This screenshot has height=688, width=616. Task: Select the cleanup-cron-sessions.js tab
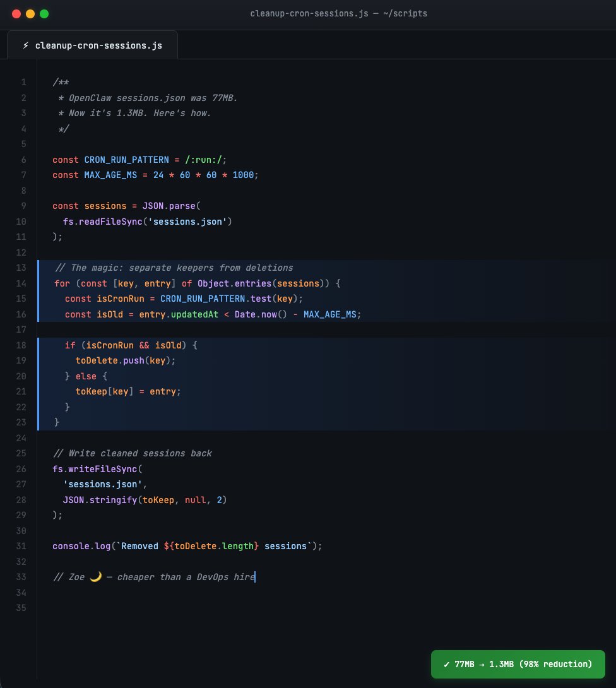pos(93,45)
